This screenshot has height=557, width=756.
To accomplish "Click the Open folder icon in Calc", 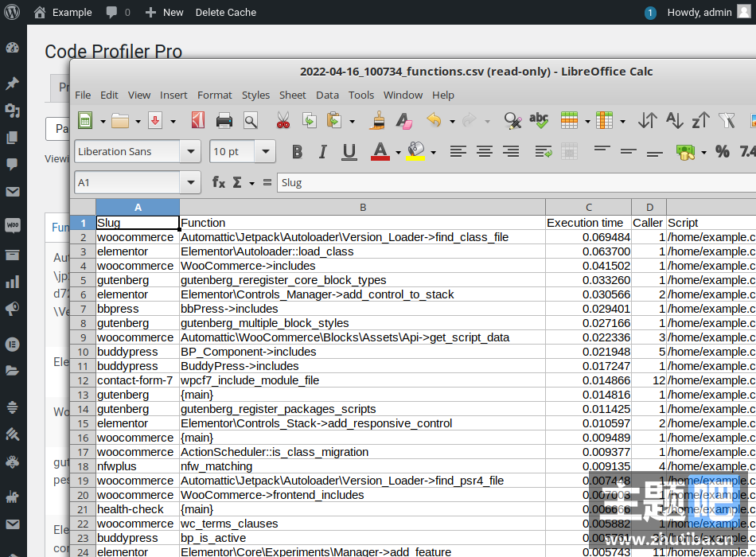I will pos(120,121).
